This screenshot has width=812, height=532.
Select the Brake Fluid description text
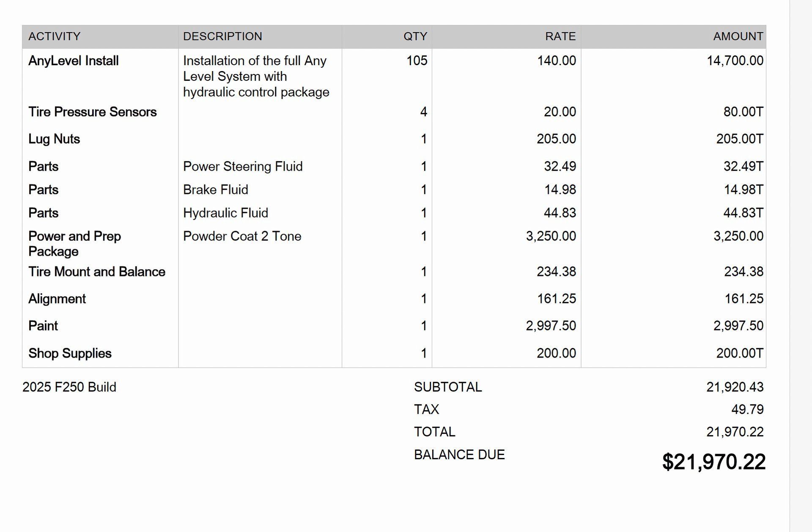[x=215, y=190]
